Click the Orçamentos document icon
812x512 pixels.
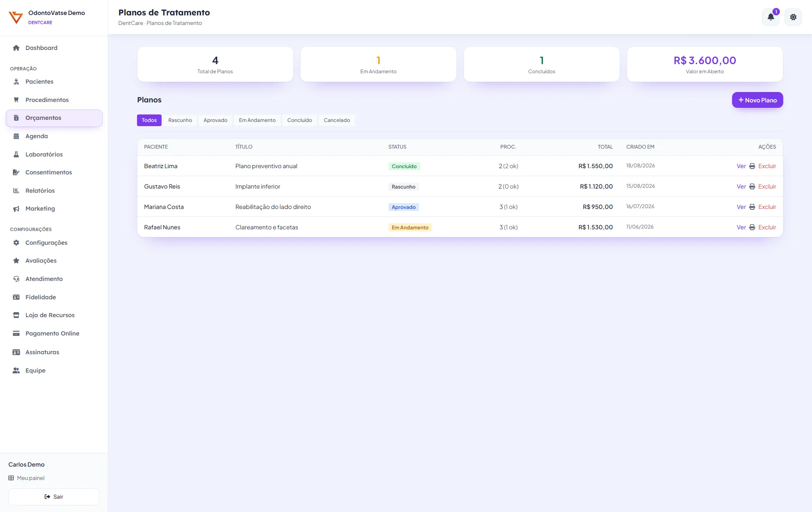(x=16, y=118)
